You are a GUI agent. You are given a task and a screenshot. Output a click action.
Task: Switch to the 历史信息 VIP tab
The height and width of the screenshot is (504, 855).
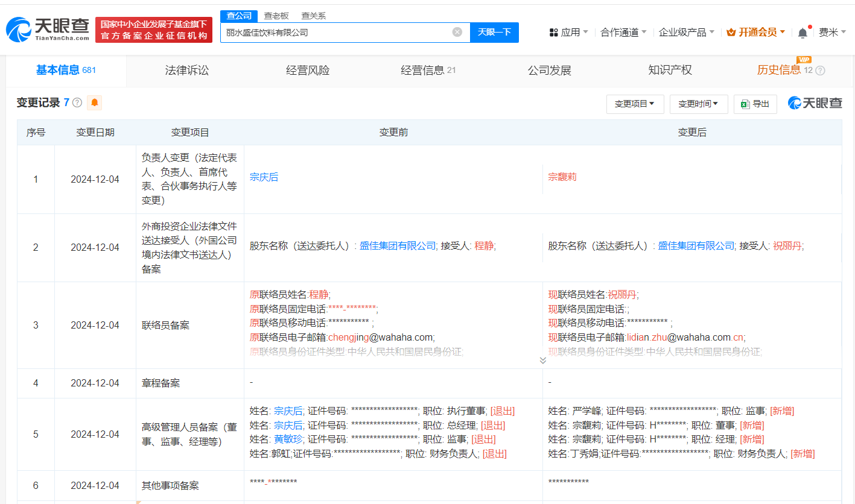[790, 71]
